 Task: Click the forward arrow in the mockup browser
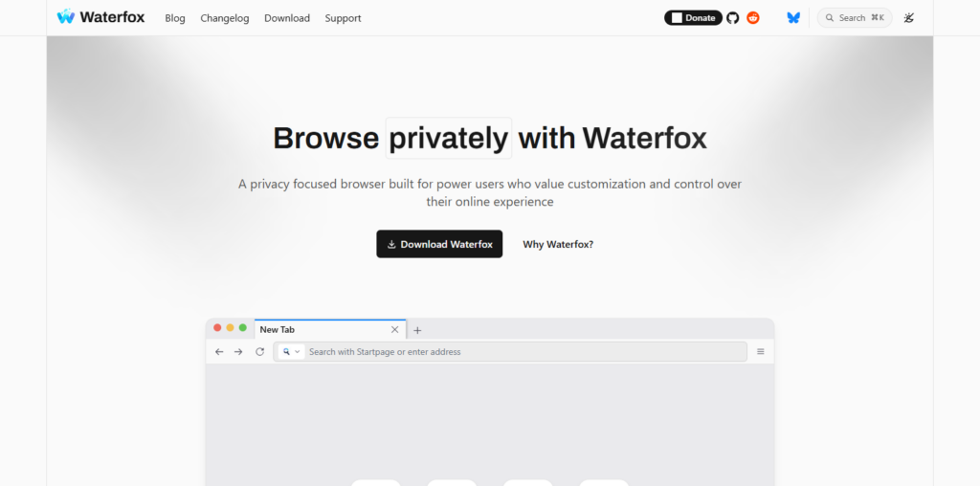[x=238, y=352]
